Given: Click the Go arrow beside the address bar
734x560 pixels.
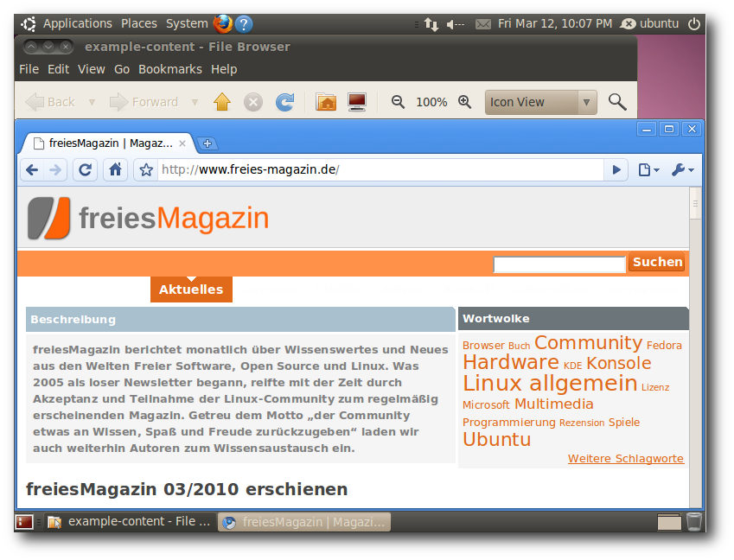Looking at the screenshot, I should [616, 169].
